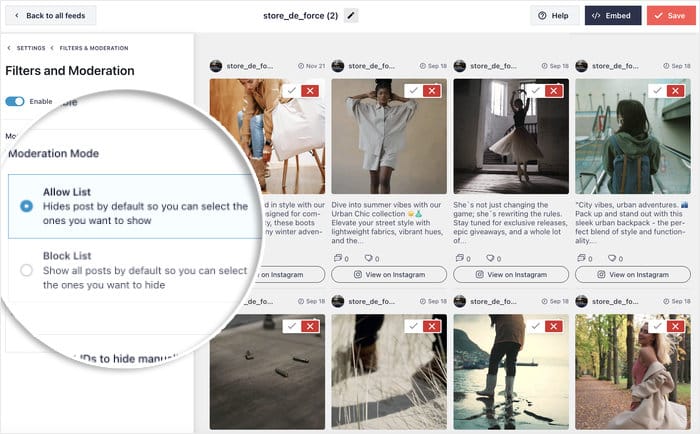700x434 pixels.
Task: Approve the City vibes backpack post
Action: click(657, 91)
